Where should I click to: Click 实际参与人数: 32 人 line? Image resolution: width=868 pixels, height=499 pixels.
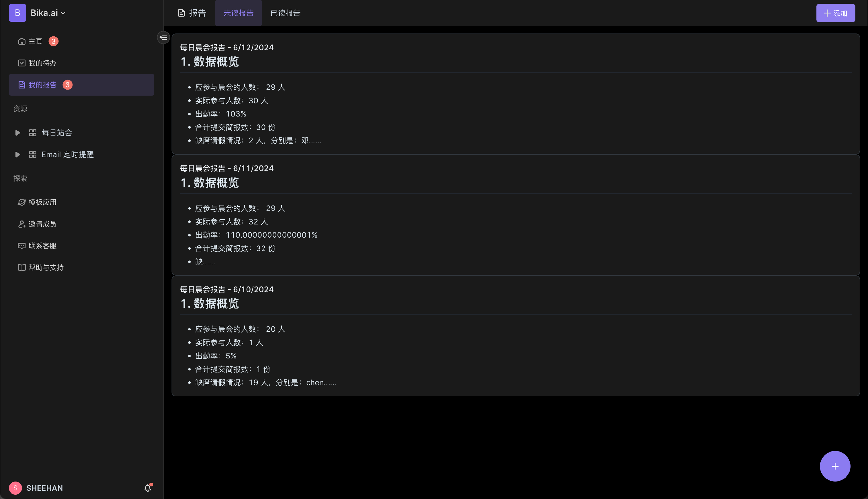click(231, 222)
